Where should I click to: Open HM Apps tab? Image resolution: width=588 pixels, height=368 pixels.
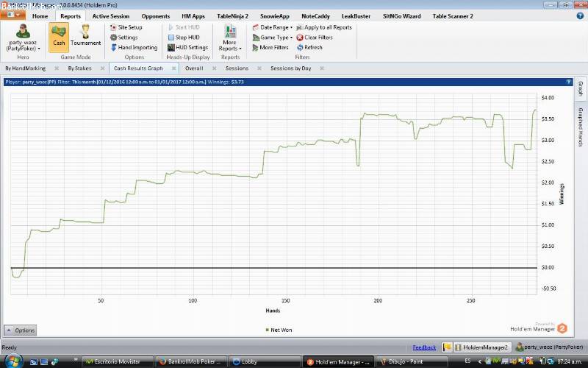tap(193, 16)
